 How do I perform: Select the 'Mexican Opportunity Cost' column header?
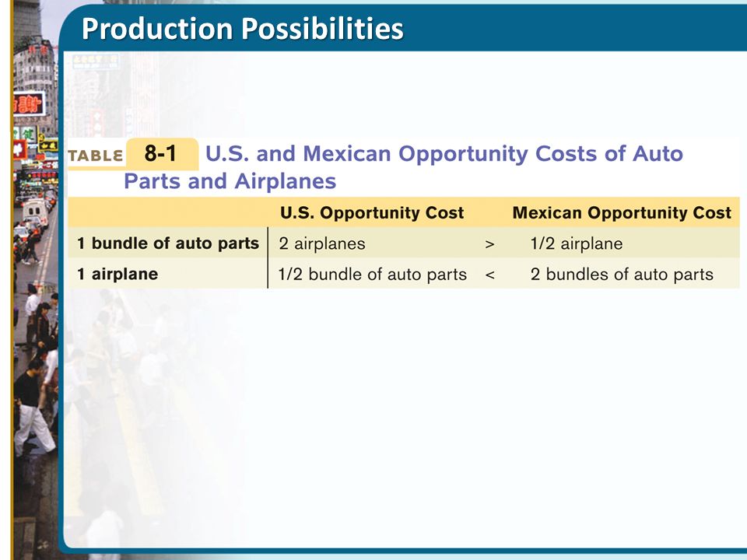[x=622, y=212]
